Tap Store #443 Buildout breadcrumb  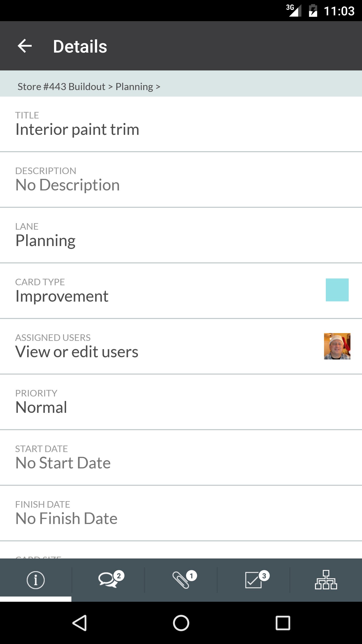(x=61, y=87)
